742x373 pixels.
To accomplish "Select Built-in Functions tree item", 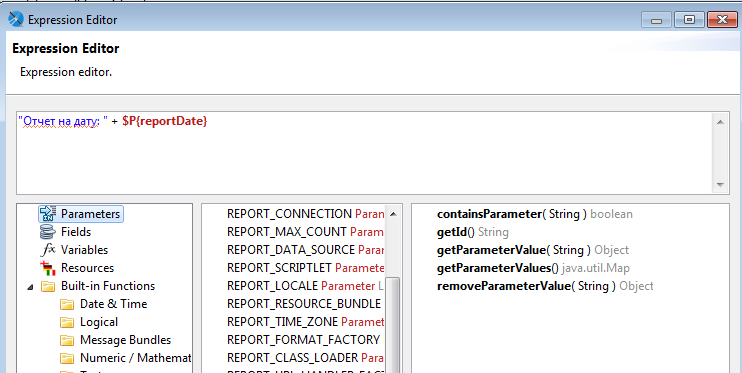I will (x=108, y=286).
